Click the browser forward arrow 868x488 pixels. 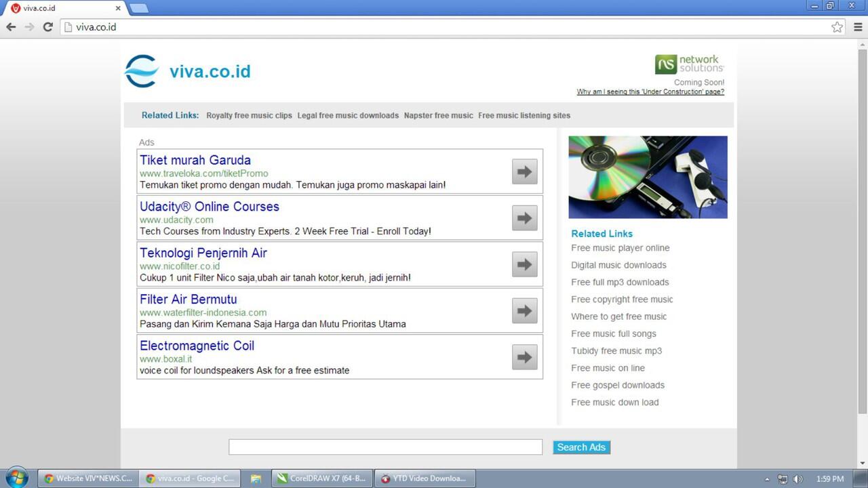(29, 27)
